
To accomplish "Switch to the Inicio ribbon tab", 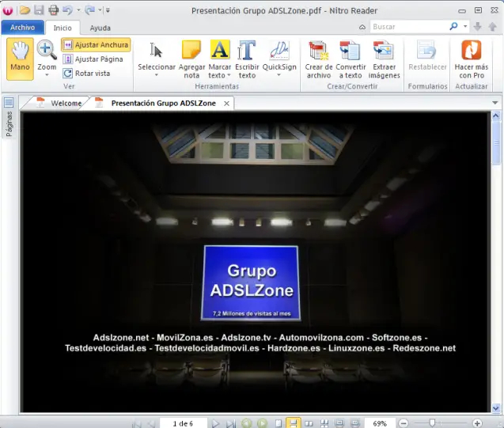I will 63,28.
